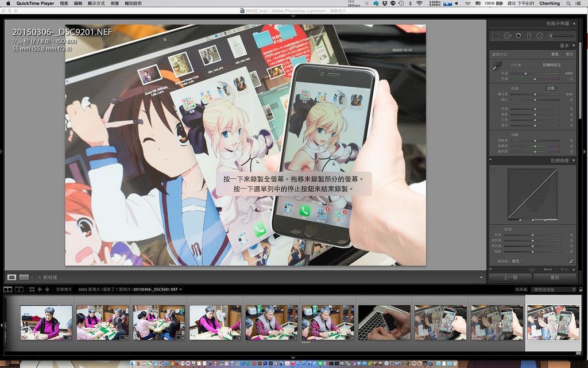Go forward with filmstrip right arrow
588x368 pixels.
47,290
